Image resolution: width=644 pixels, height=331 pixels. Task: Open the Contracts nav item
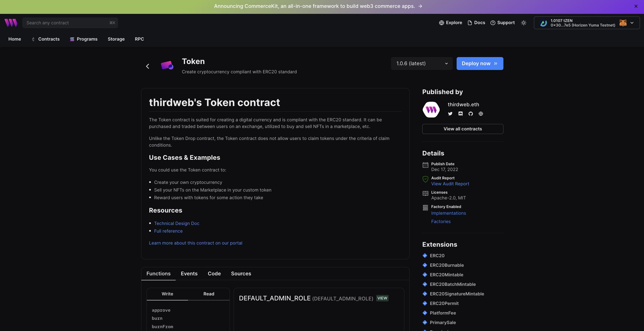[x=46, y=39]
